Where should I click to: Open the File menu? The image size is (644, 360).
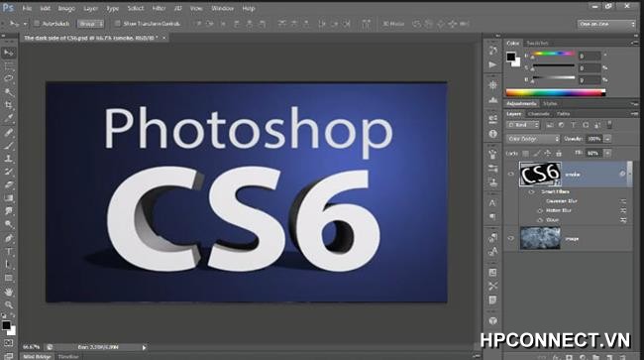(x=27, y=8)
